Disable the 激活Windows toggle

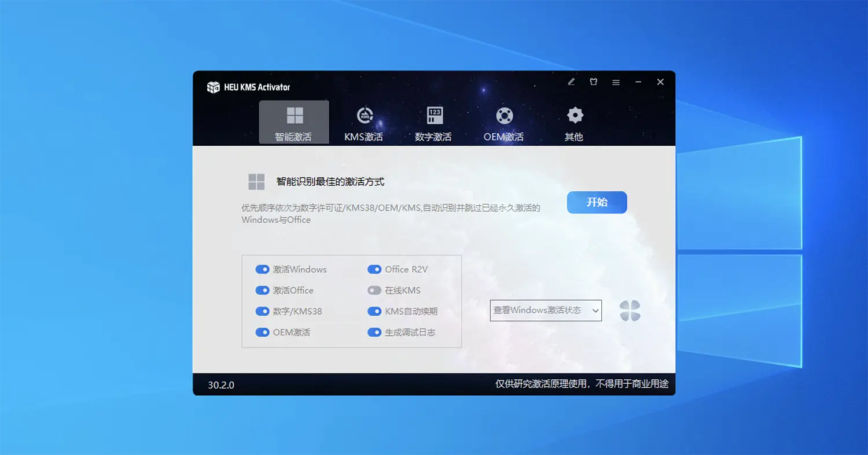[262, 269]
